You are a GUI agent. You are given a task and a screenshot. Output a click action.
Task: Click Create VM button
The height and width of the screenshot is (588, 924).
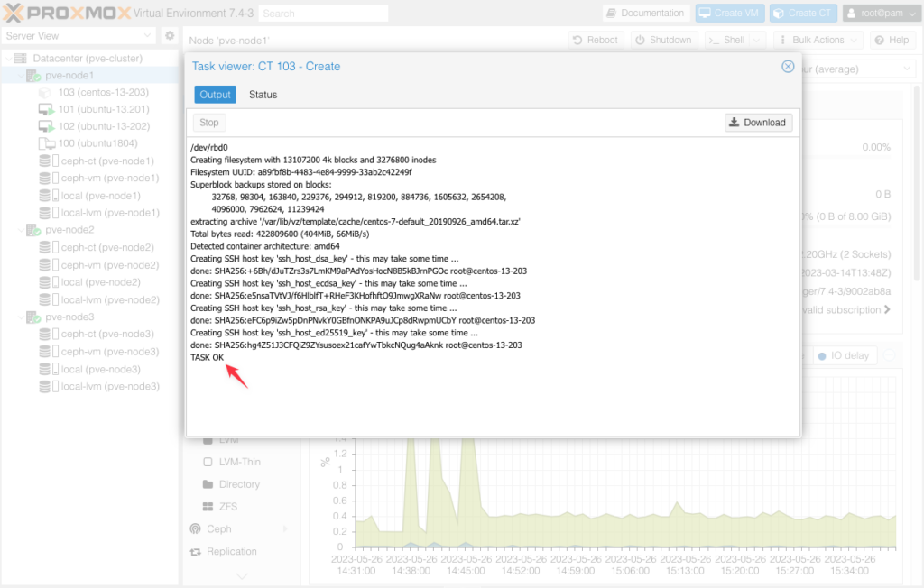(x=729, y=13)
